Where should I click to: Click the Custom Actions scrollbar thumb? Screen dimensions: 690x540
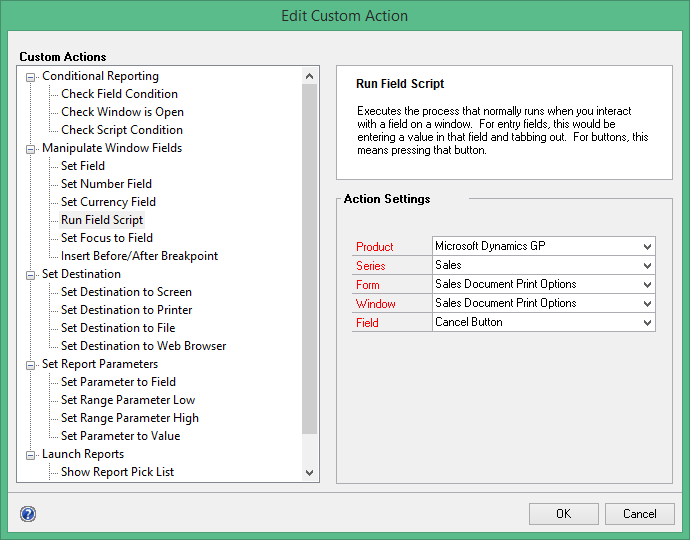tap(309, 259)
